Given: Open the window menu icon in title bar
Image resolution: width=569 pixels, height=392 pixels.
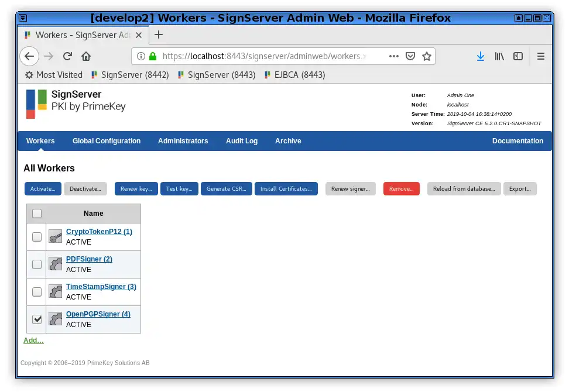Looking at the screenshot, I should click(23, 18).
